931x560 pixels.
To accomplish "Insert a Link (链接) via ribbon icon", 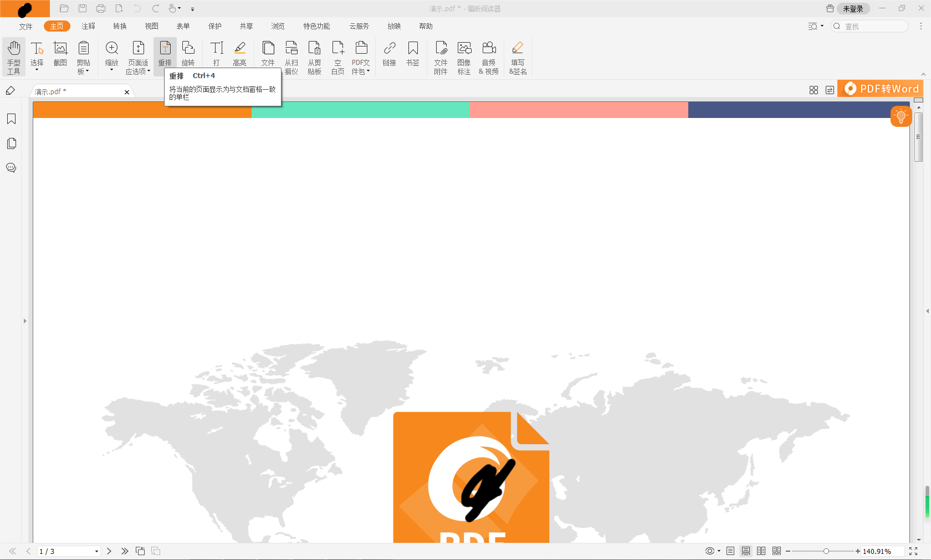I will coord(390,54).
